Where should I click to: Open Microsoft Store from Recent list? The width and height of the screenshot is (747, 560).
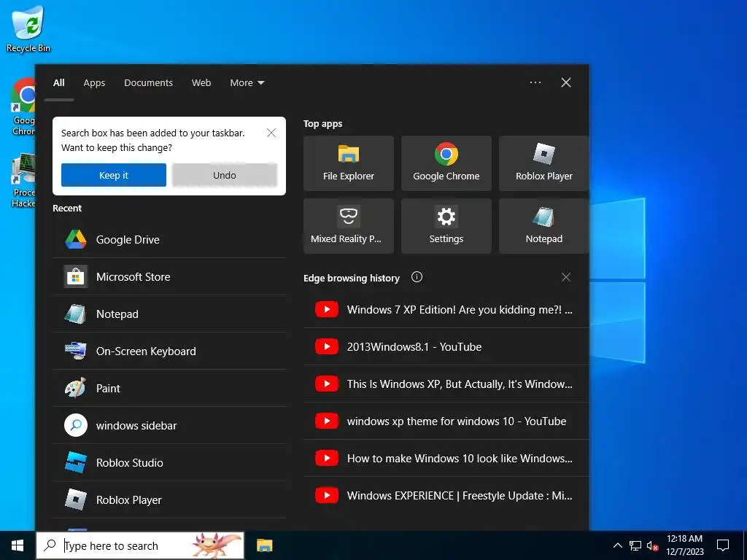(x=169, y=276)
